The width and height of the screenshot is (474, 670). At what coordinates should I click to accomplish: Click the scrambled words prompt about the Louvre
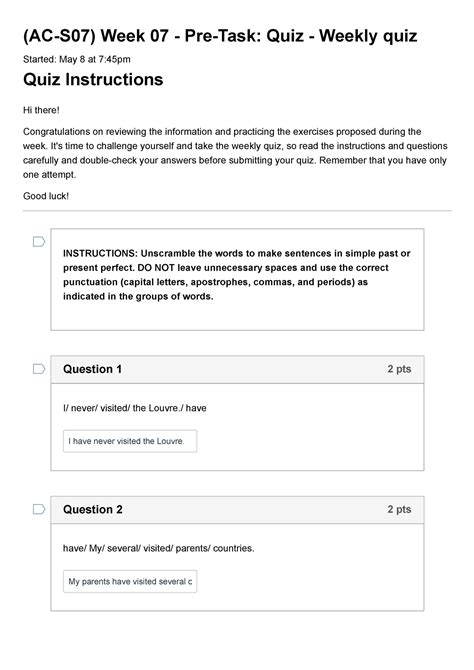click(135, 408)
